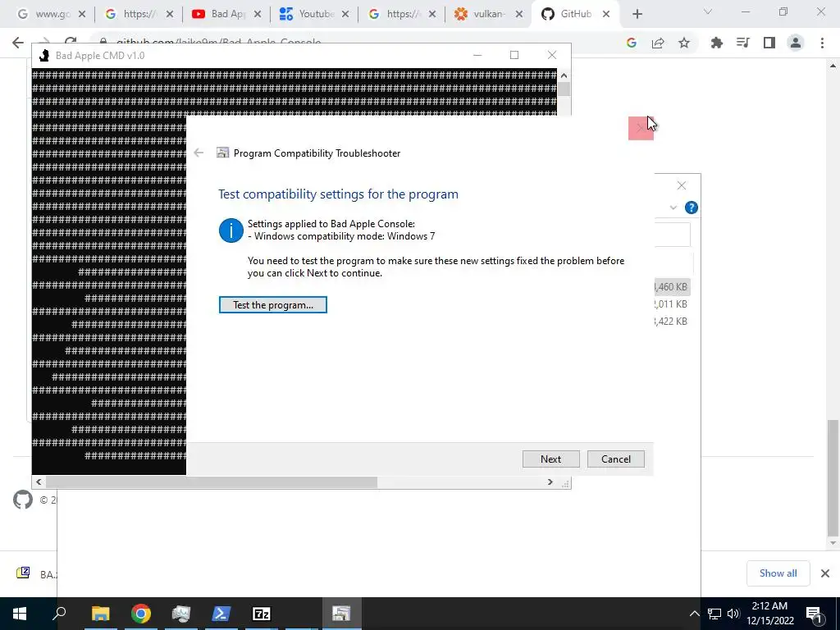Open PowerShell from taskbar

(221, 614)
